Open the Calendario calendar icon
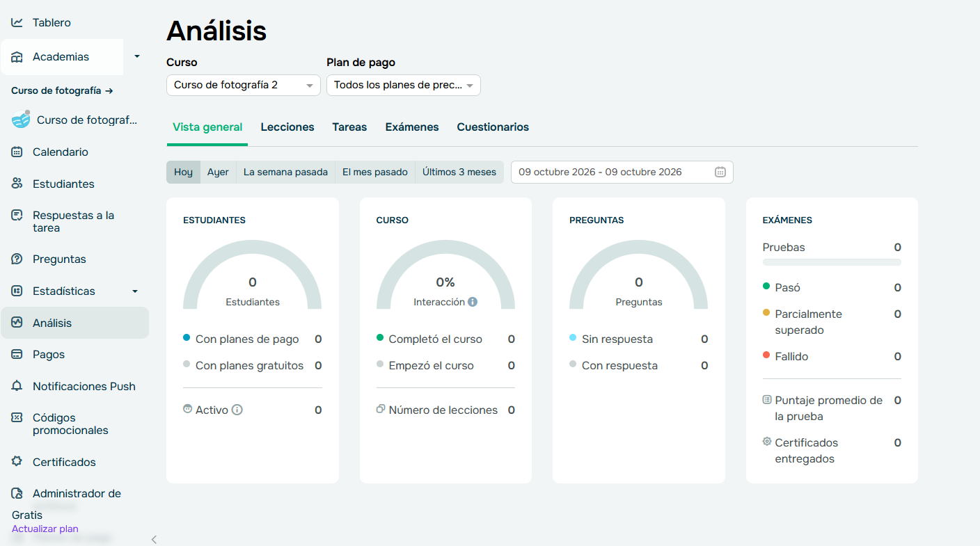Image resolution: width=980 pixels, height=546 pixels. click(x=17, y=152)
